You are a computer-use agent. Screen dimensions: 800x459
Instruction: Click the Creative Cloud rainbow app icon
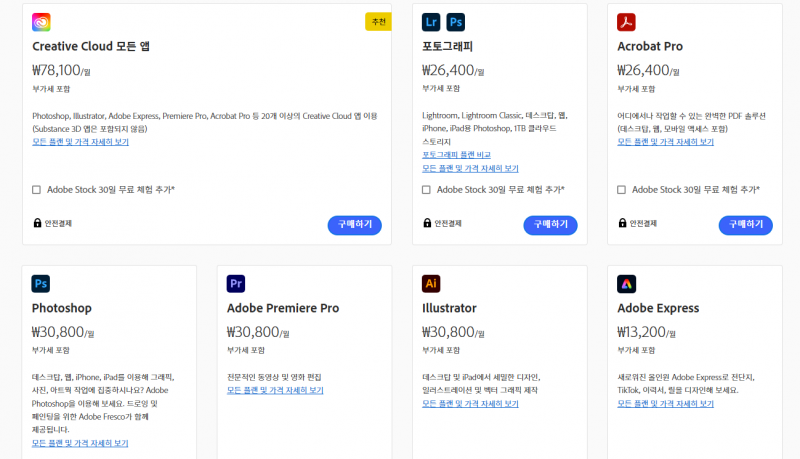click(41, 22)
